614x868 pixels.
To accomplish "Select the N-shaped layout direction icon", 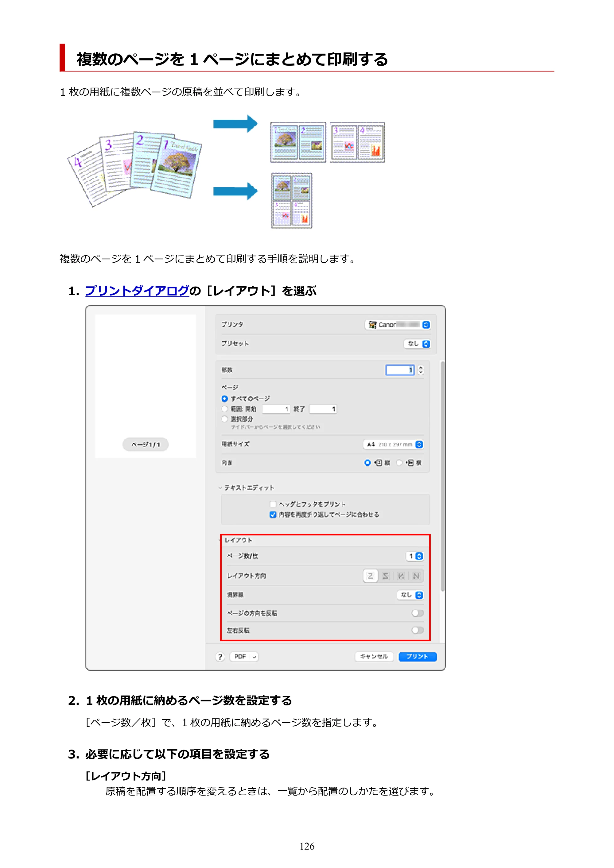I will [x=416, y=576].
